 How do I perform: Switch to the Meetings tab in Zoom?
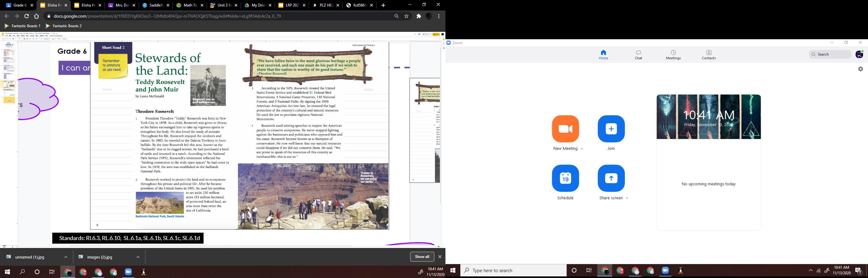pyautogui.click(x=673, y=55)
